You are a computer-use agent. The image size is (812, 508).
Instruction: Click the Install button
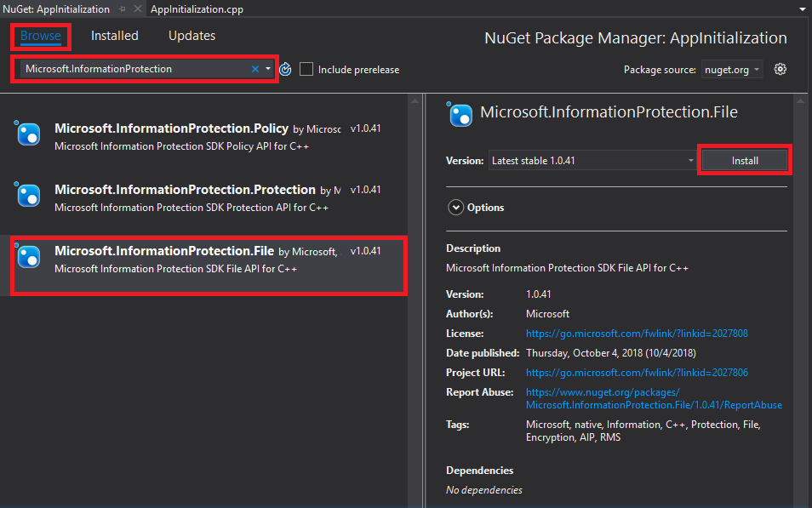pos(744,158)
